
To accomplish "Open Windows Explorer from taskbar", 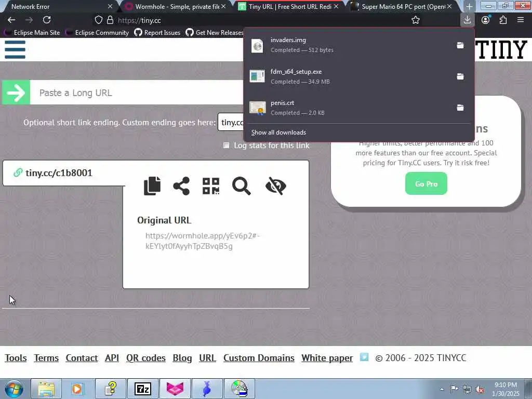I will click(46, 389).
